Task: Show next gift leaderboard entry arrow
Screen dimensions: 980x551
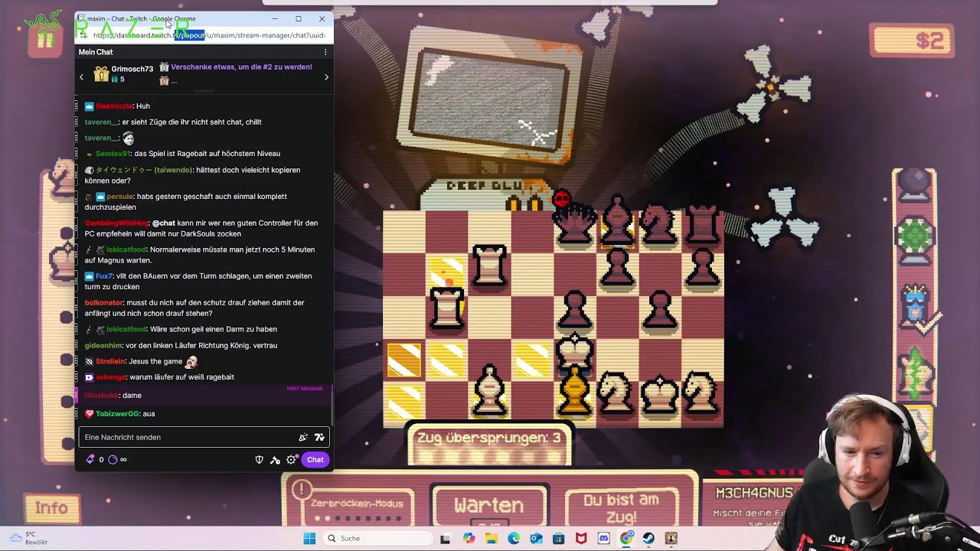Action: pos(326,77)
